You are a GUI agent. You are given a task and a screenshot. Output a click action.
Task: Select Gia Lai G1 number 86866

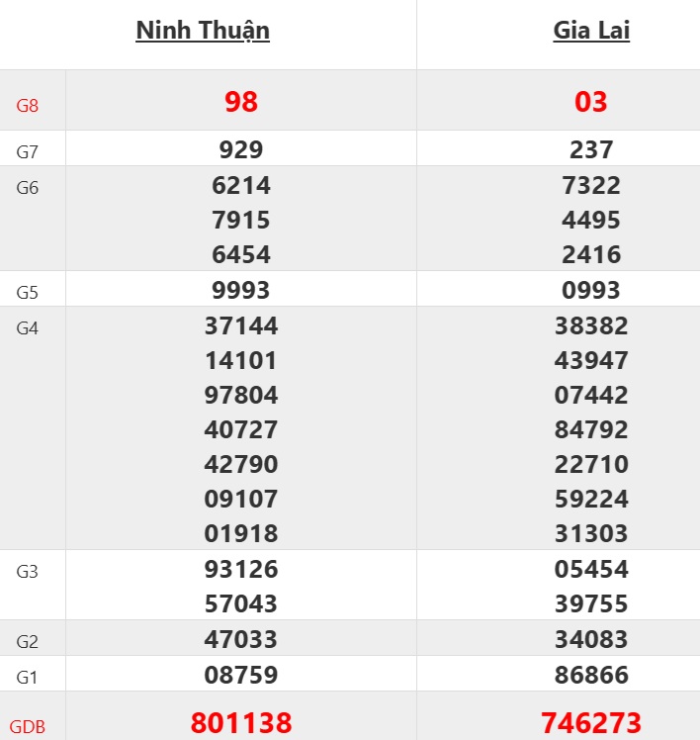coord(591,676)
